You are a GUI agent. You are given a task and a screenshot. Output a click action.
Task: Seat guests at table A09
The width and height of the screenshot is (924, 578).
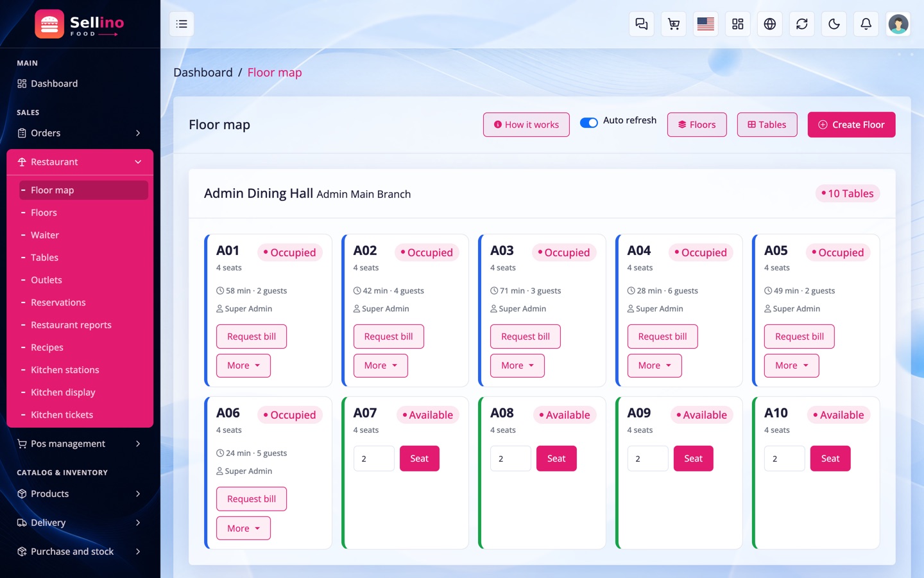point(694,459)
